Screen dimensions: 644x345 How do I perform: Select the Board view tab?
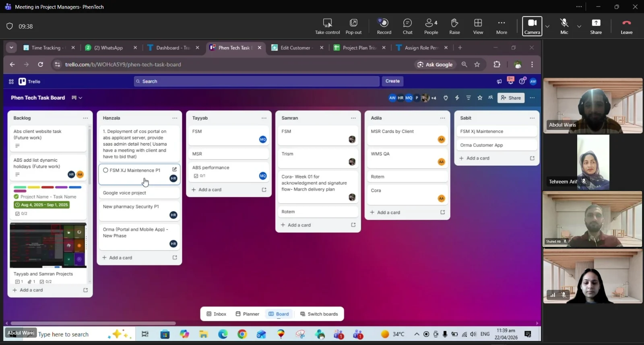click(279, 314)
